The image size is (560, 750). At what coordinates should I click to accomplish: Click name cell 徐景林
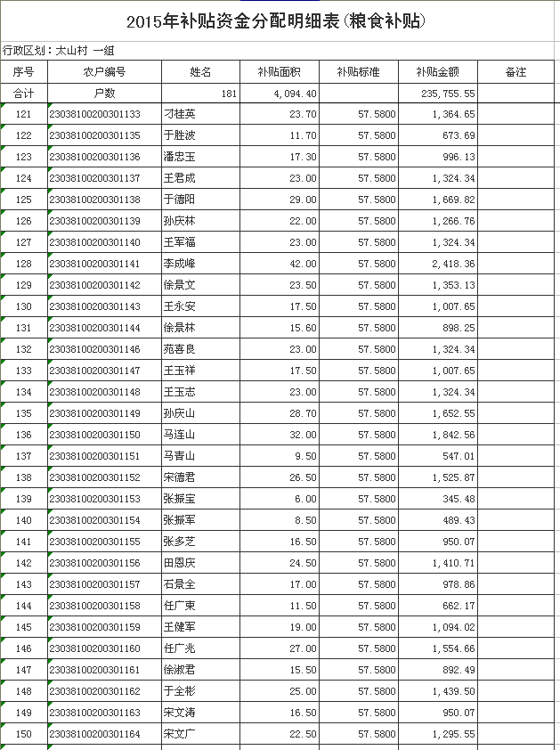coord(201,328)
